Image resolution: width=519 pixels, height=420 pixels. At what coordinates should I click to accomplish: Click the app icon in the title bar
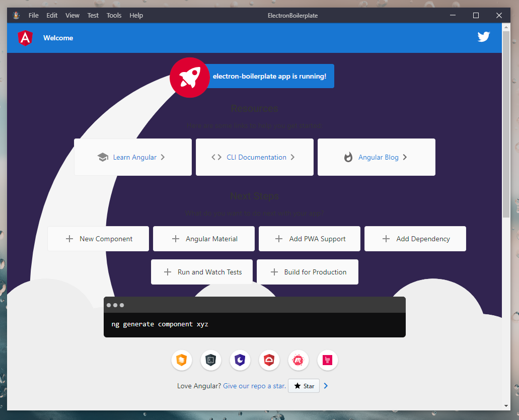[16, 15]
